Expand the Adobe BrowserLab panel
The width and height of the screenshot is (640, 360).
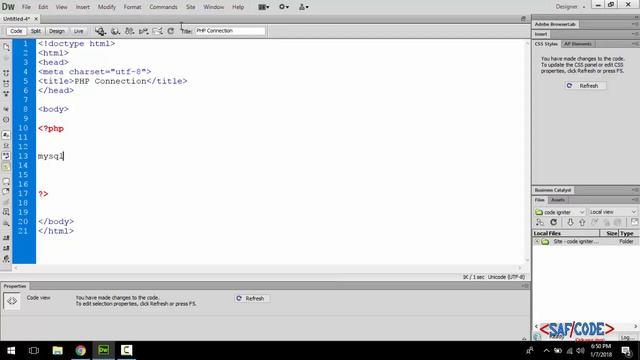(555, 24)
